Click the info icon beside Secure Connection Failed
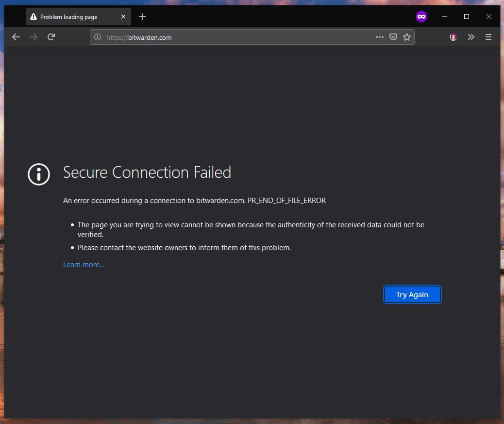The height and width of the screenshot is (424, 504). pos(38,174)
